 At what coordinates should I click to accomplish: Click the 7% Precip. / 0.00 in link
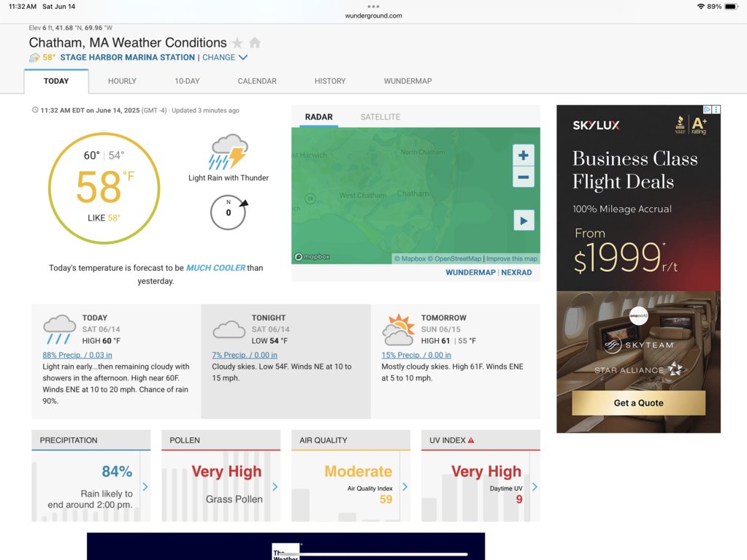coord(245,356)
